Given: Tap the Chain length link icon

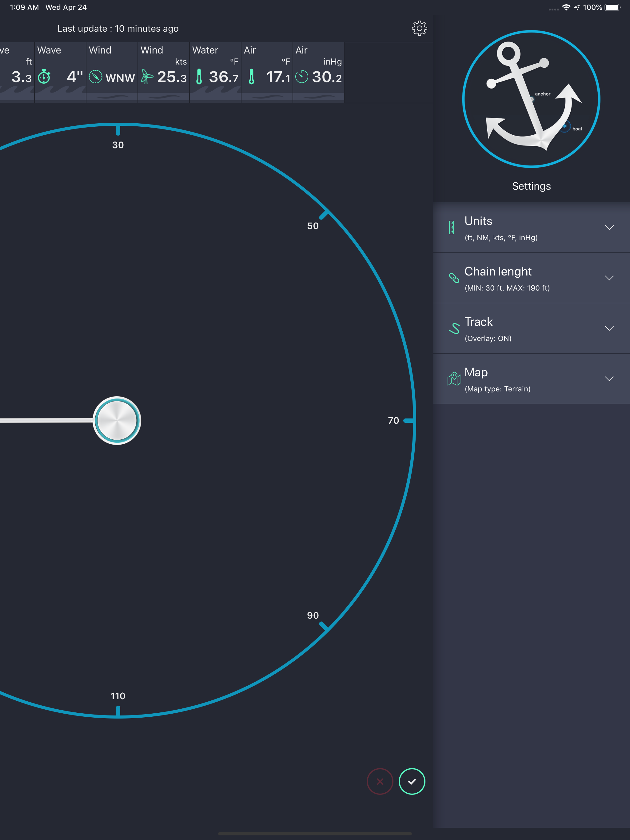Looking at the screenshot, I should (454, 278).
